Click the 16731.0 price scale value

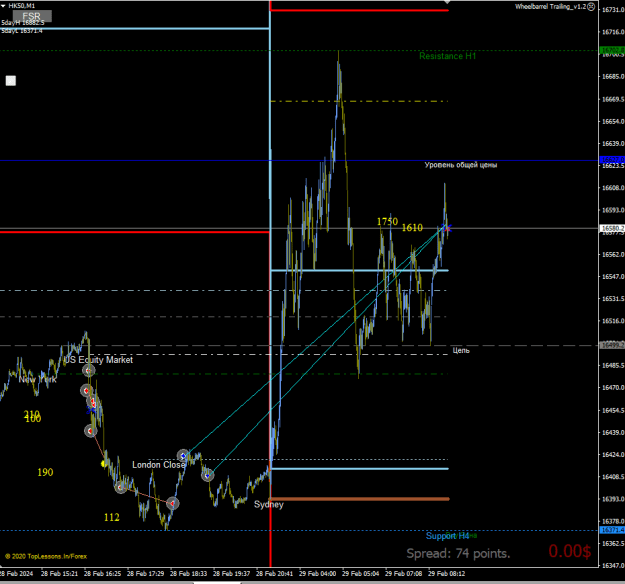pos(613,10)
